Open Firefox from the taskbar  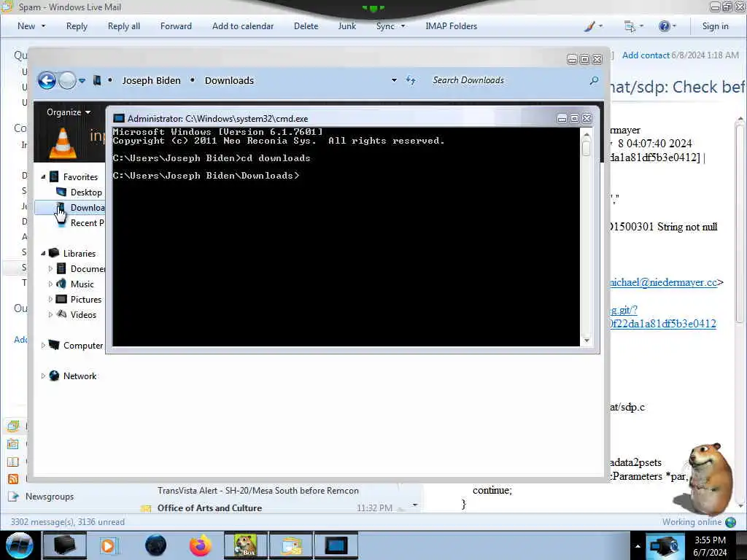[x=200, y=545]
